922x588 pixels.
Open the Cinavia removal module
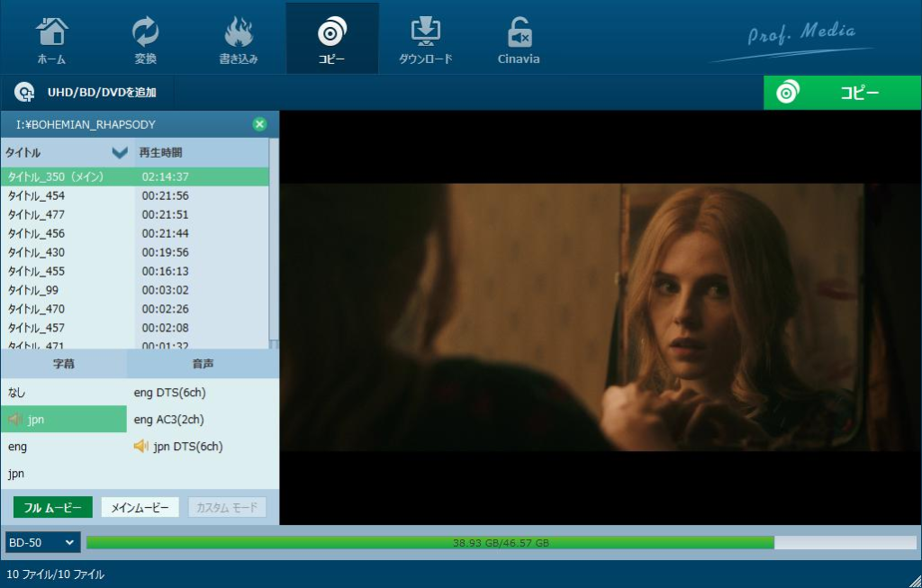pyautogui.click(x=517, y=37)
